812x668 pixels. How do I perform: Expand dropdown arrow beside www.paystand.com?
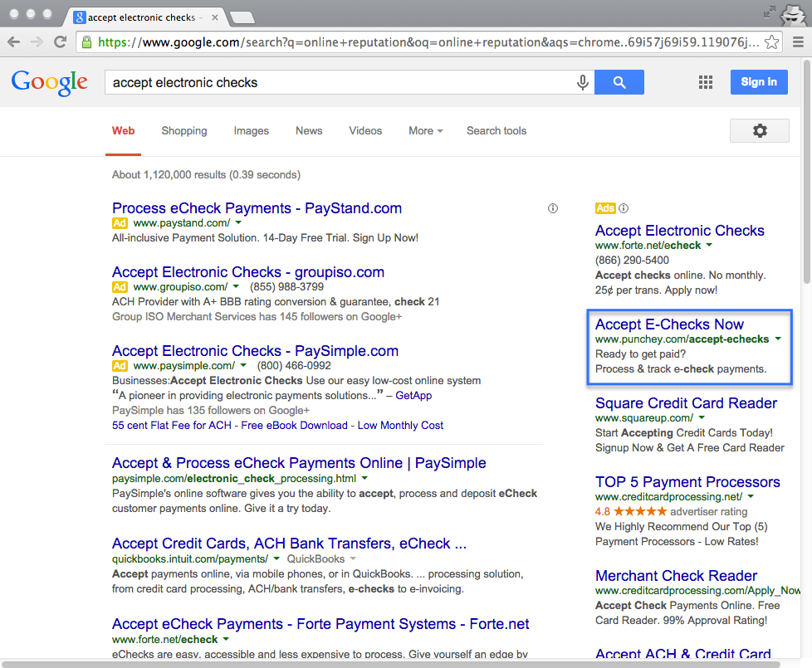pos(238,223)
